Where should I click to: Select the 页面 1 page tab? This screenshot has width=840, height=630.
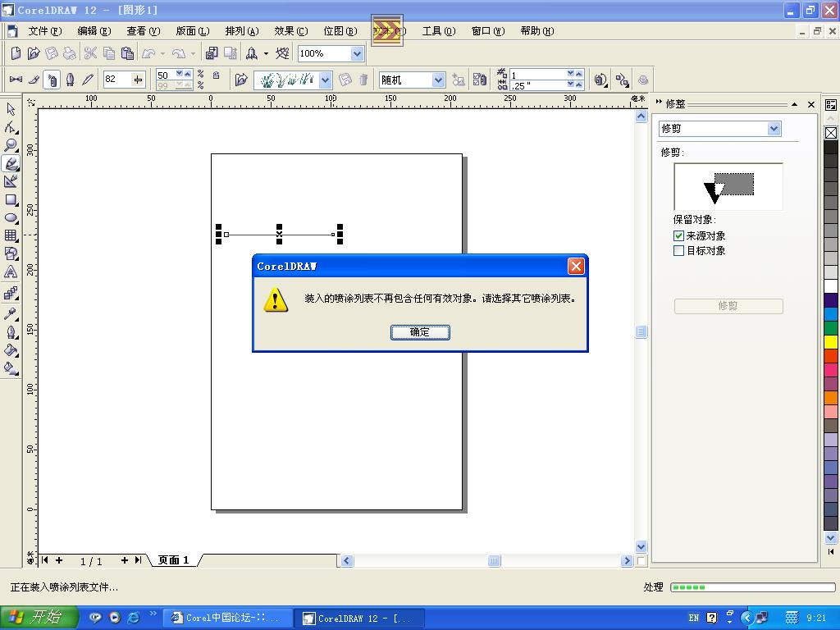click(x=174, y=559)
